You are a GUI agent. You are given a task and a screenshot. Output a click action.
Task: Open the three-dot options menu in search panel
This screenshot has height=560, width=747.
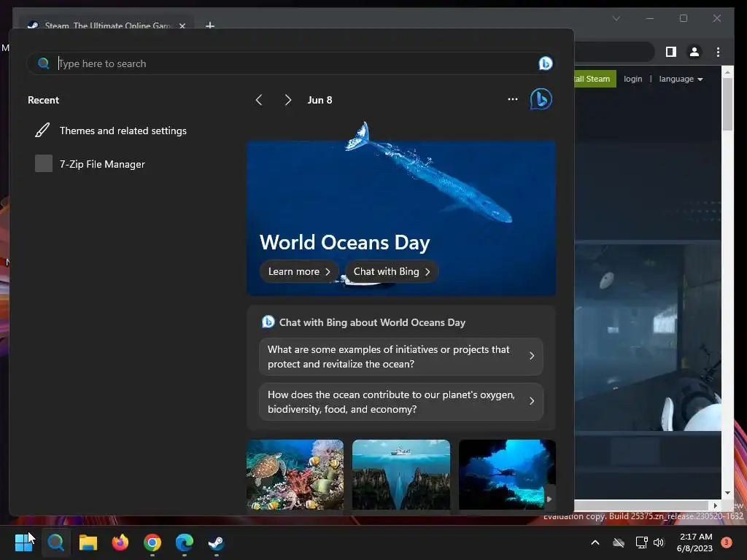pyautogui.click(x=513, y=99)
